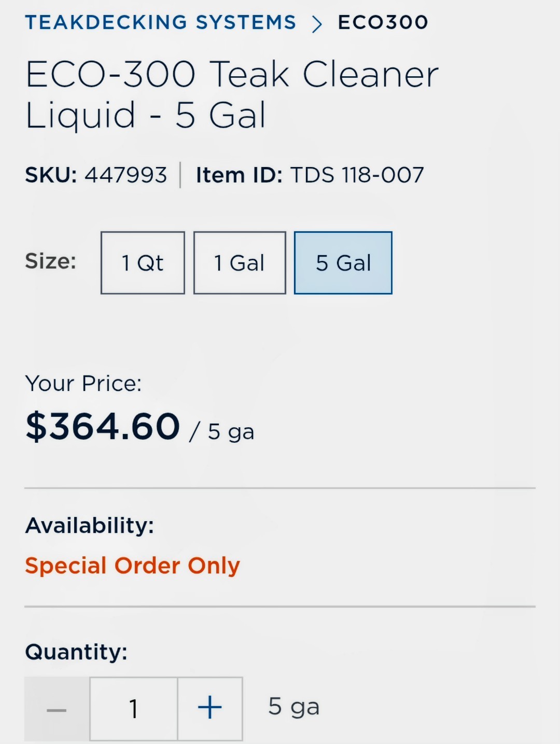Open the ECO300 breadcrumb item
This screenshot has height=744, width=560.
(383, 22)
